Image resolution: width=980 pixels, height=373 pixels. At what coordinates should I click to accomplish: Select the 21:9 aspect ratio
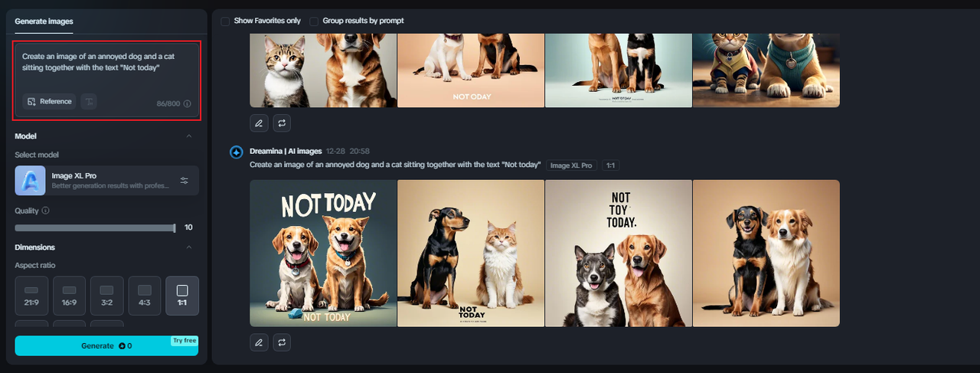tap(31, 296)
